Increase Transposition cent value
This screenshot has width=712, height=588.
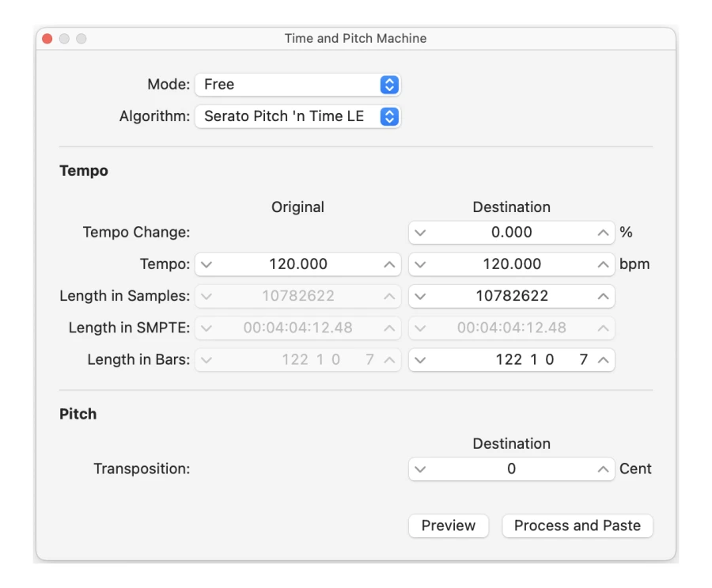(x=603, y=469)
